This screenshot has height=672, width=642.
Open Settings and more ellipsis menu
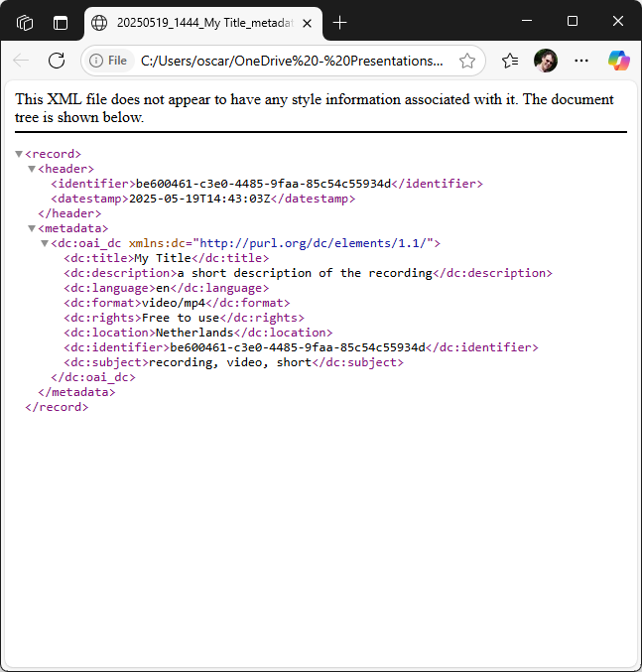tap(581, 61)
